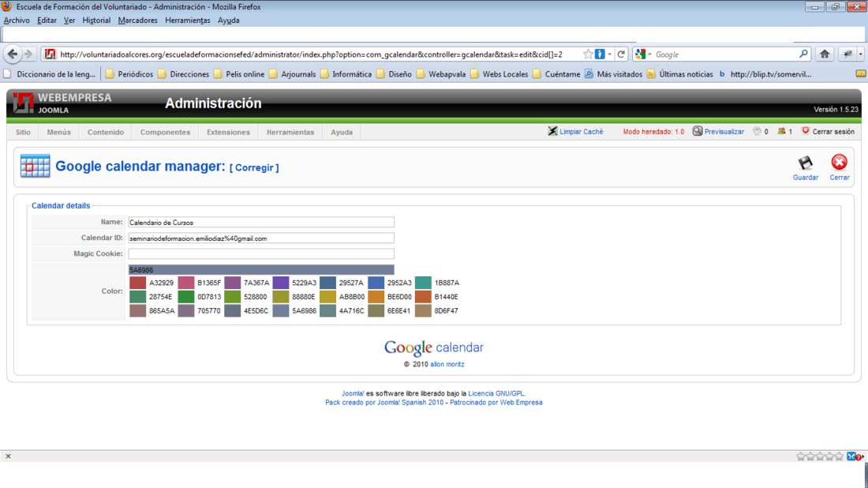Viewport: 868px width, 488px height.
Task: Click the site favicon in address bar
Action: 50,54
